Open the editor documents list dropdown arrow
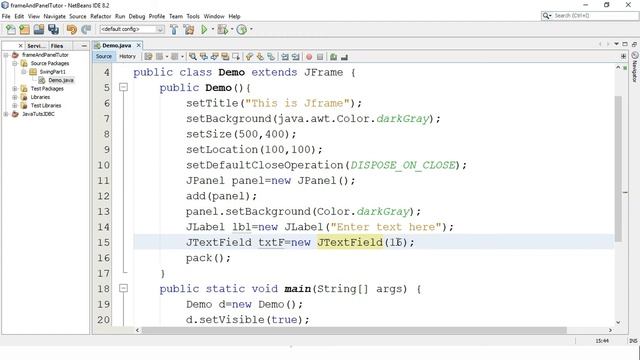The height and width of the screenshot is (360, 640). tap(616, 44)
